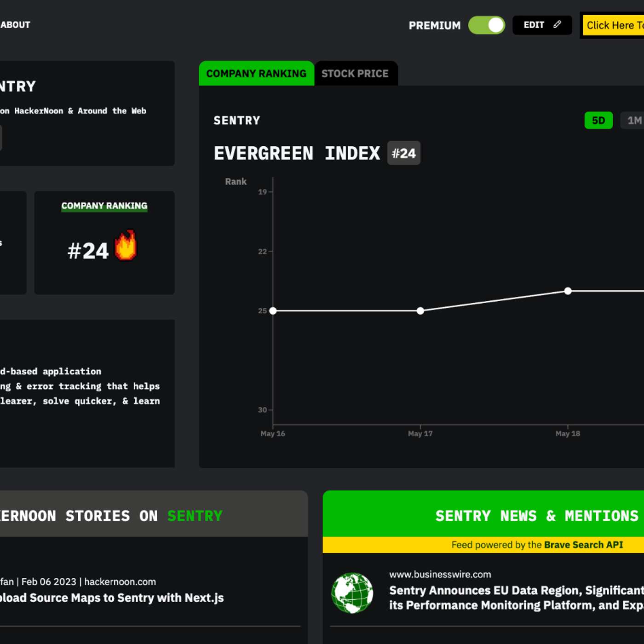Screen dimensions: 644x644
Task: Select the Company Ranking tab
Action: tap(256, 74)
